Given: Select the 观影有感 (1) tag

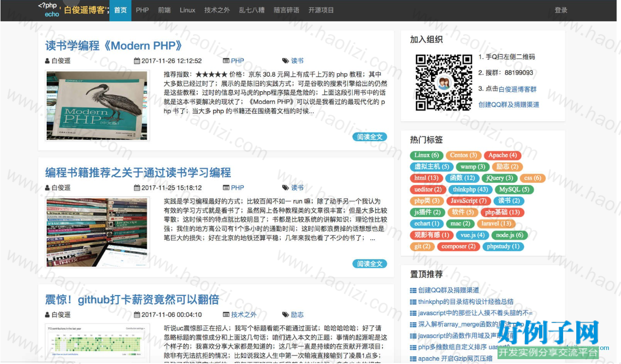Looking at the screenshot, I should [x=431, y=235].
